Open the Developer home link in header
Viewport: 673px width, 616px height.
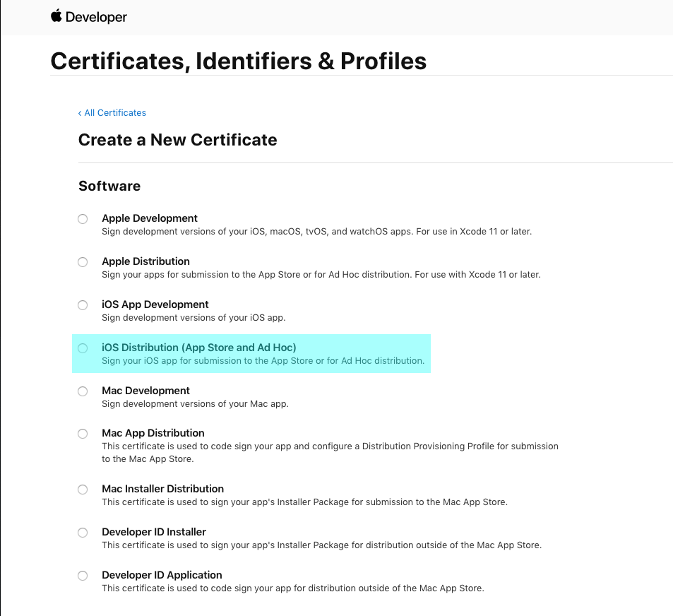(x=96, y=17)
